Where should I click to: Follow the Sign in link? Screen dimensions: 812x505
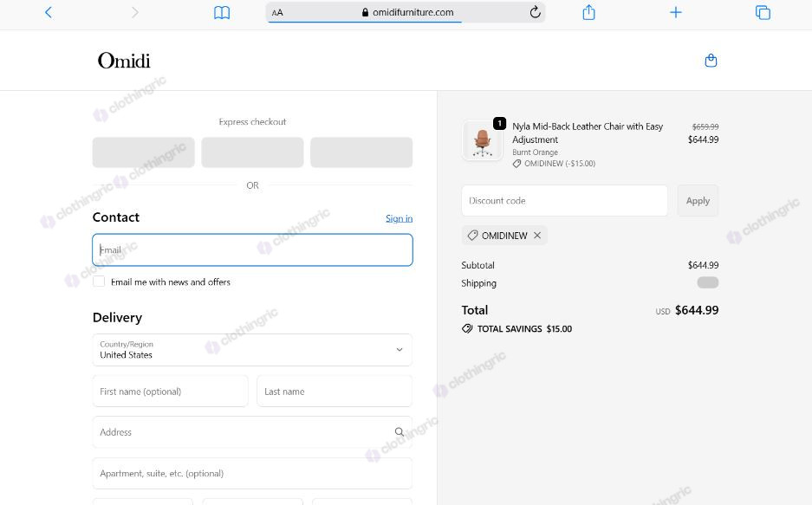[399, 218]
